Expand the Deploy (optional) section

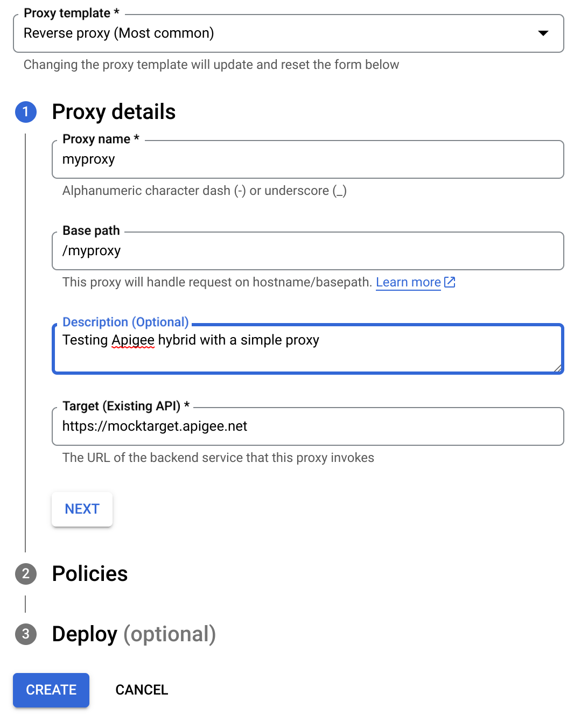134,635
